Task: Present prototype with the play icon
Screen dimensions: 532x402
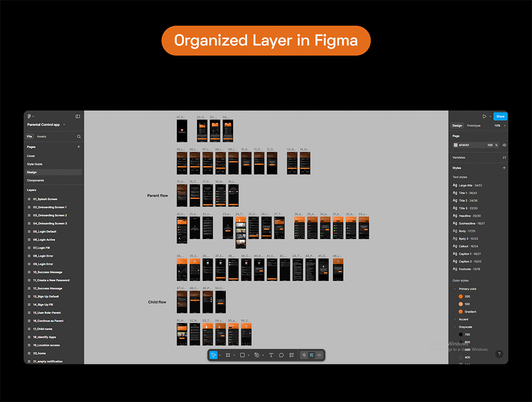Action: [484, 116]
